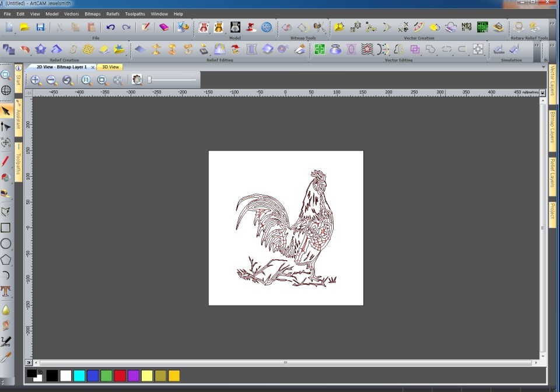
Task: Expand the Toolpaths side panel
Action: [x=18, y=162]
